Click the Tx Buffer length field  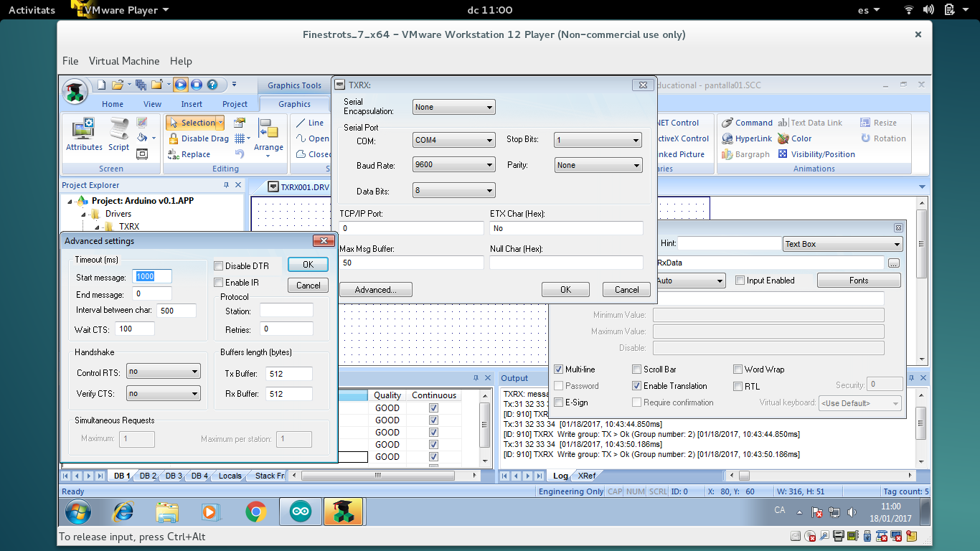[288, 374]
